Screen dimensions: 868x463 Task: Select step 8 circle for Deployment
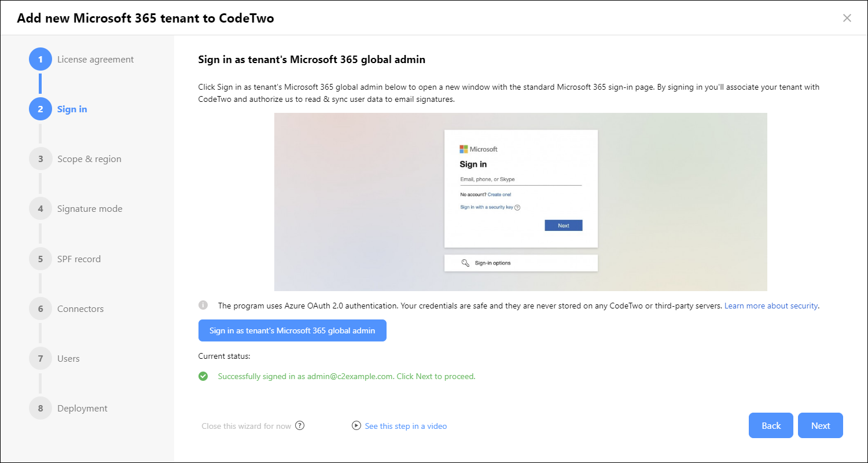click(41, 408)
